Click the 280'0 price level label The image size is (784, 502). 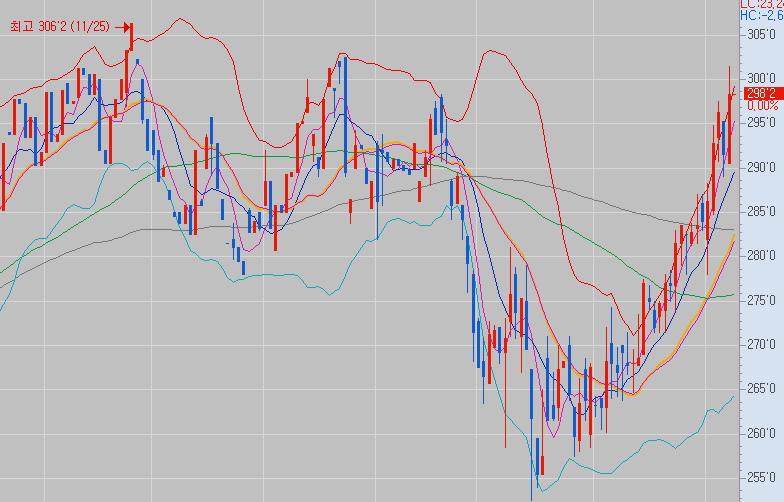pyautogui.click(x=762, y=256)
